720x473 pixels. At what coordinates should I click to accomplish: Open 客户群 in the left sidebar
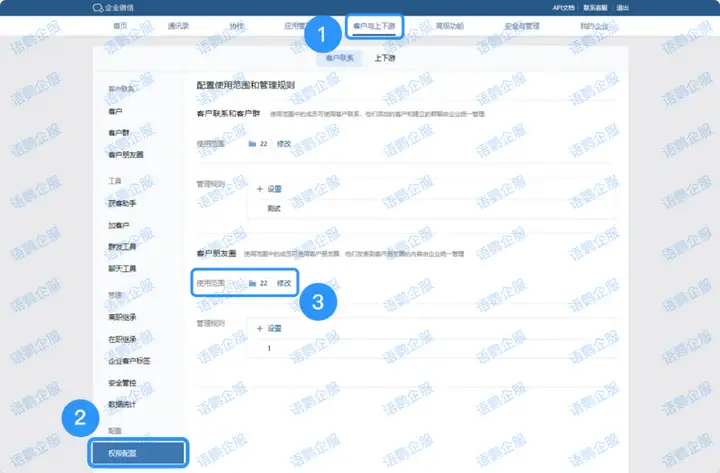pos(118,133)
